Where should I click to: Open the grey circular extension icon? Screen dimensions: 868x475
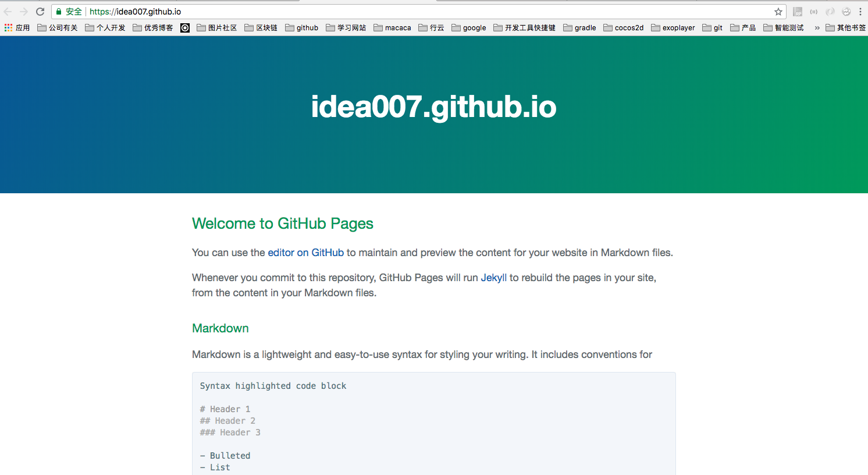coord(830,12)
